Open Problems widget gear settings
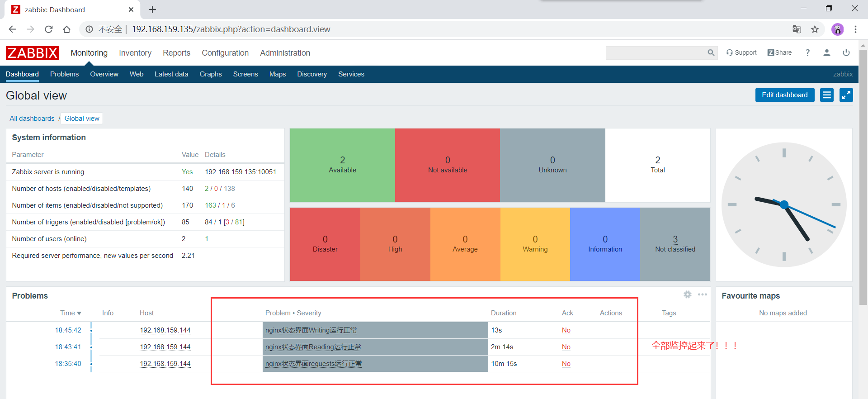The image size is (868, 399). (688, 294)
